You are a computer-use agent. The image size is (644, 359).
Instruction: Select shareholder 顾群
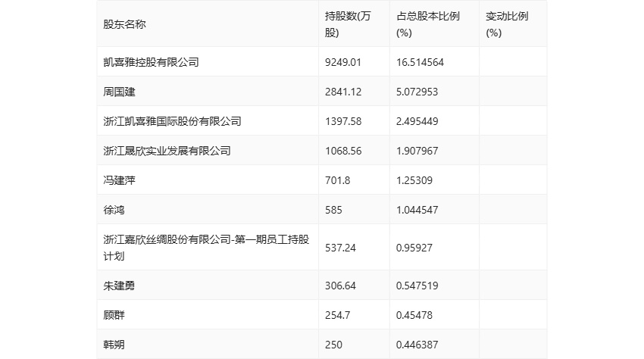(x=114, y=315)
